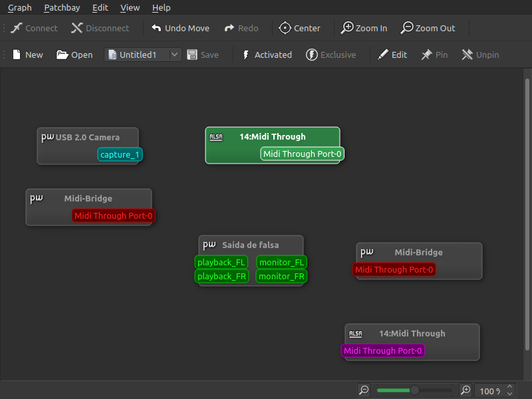The height and width of the screenshot is (399, 532).
Task: Select the monitor_FR port
Action: [281, 276]
